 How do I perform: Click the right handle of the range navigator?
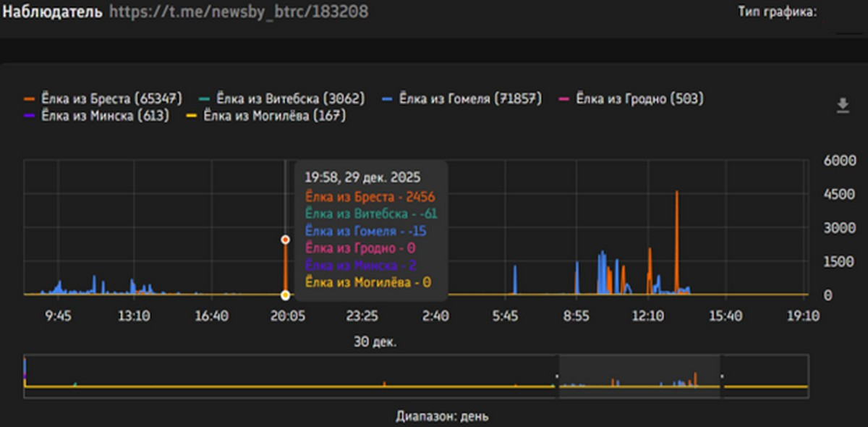(722, 377)
